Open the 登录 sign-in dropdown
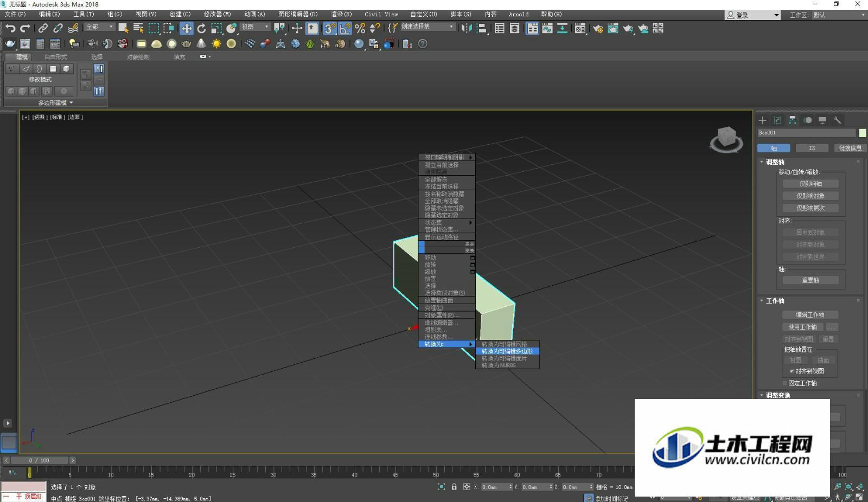868x502 pixels. click(753, 15)
